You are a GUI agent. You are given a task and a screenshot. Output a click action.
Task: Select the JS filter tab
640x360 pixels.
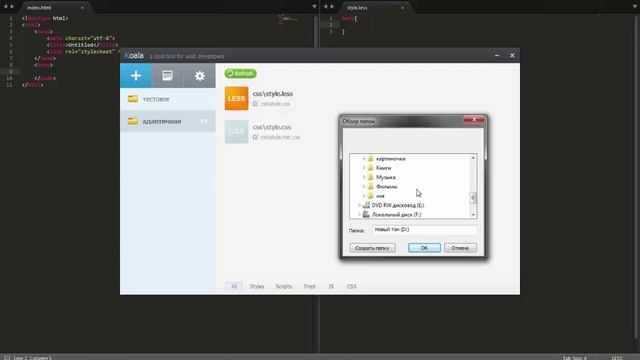pos(331,286)
